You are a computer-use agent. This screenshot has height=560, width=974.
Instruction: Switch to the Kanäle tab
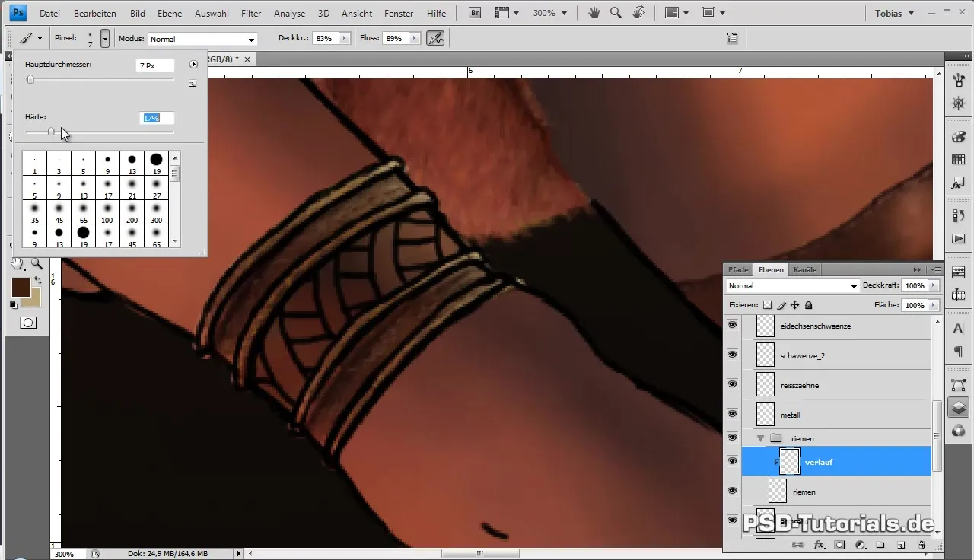pyautogui.click(x=805, y=269)
